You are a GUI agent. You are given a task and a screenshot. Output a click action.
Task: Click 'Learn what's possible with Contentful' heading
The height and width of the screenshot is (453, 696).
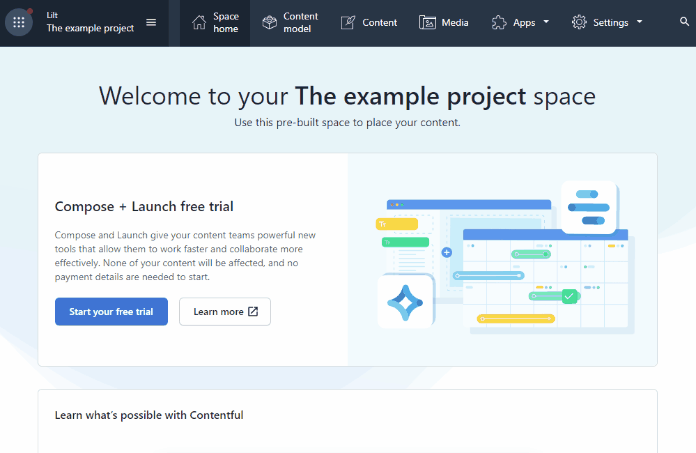pyautogui.click(x=149, y=415)
